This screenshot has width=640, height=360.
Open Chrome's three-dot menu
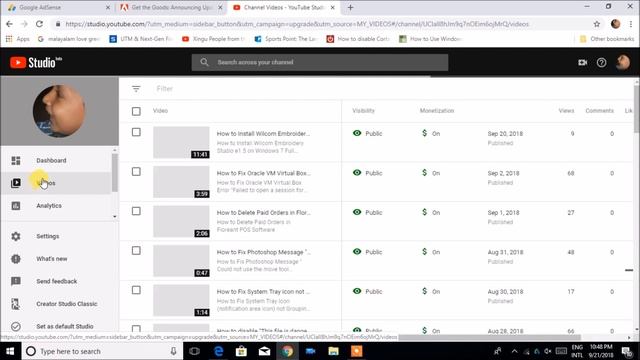coord(631,24)
